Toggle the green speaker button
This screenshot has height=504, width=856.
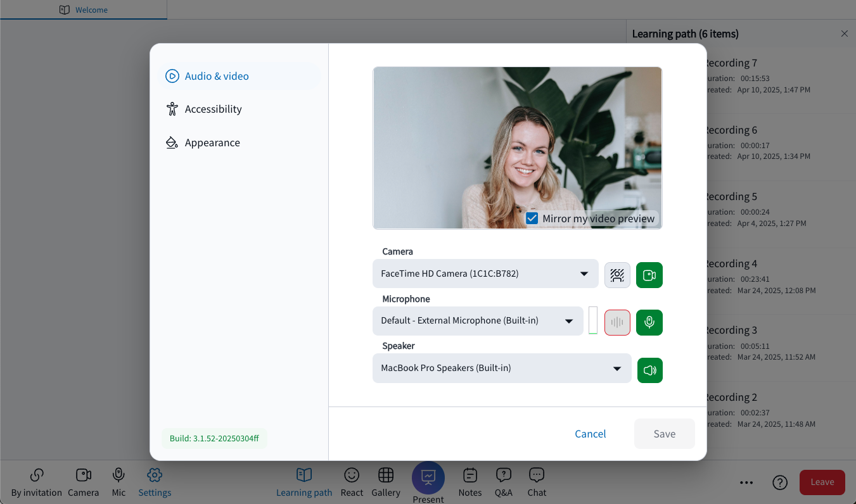(649, 370)
